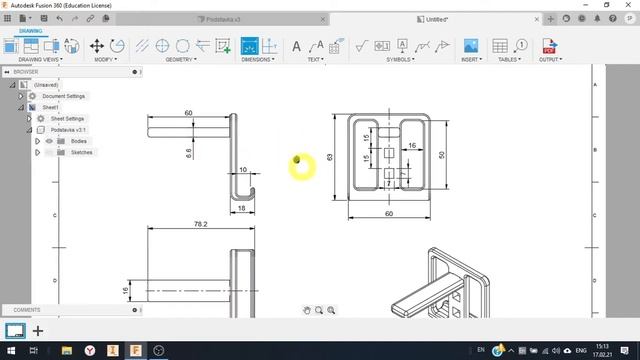Open the Drawing Views dropdown

41,60
